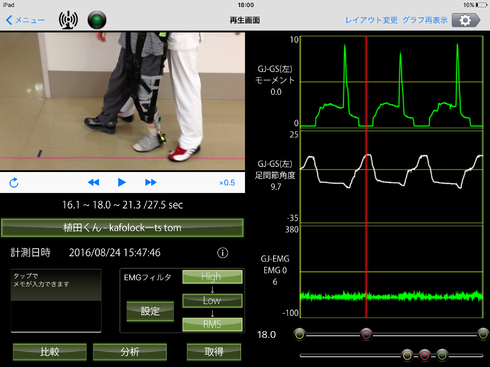490x367 pixels.
Task: Tap the red handle on the lower range slider
Action: point(424,355)
